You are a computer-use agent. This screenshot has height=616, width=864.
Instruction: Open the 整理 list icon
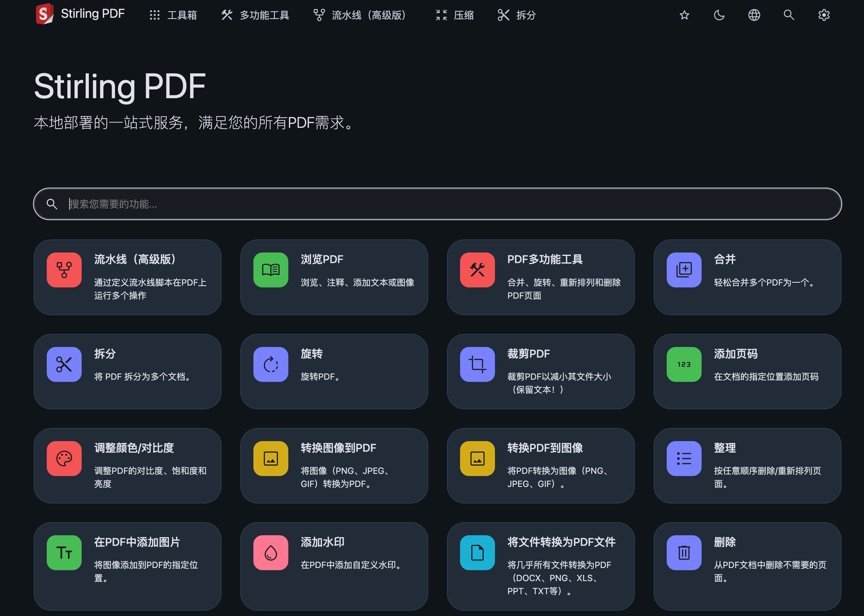point(684,458)
